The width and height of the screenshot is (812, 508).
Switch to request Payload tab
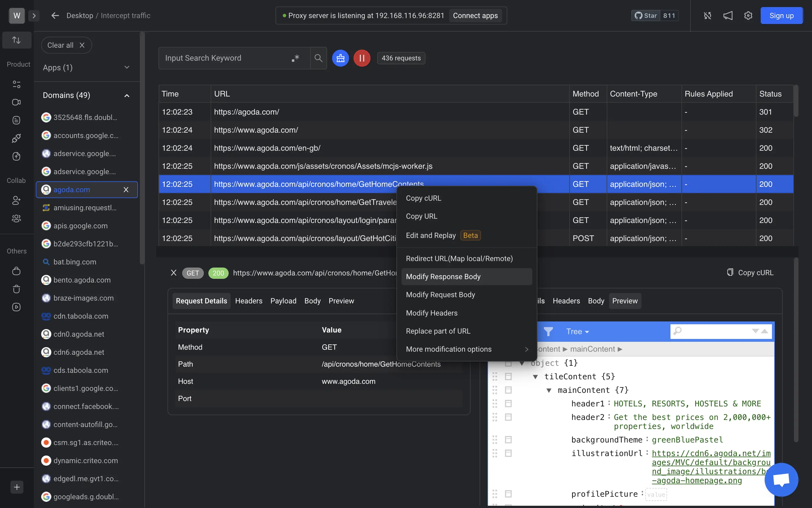tap(283, 301)
